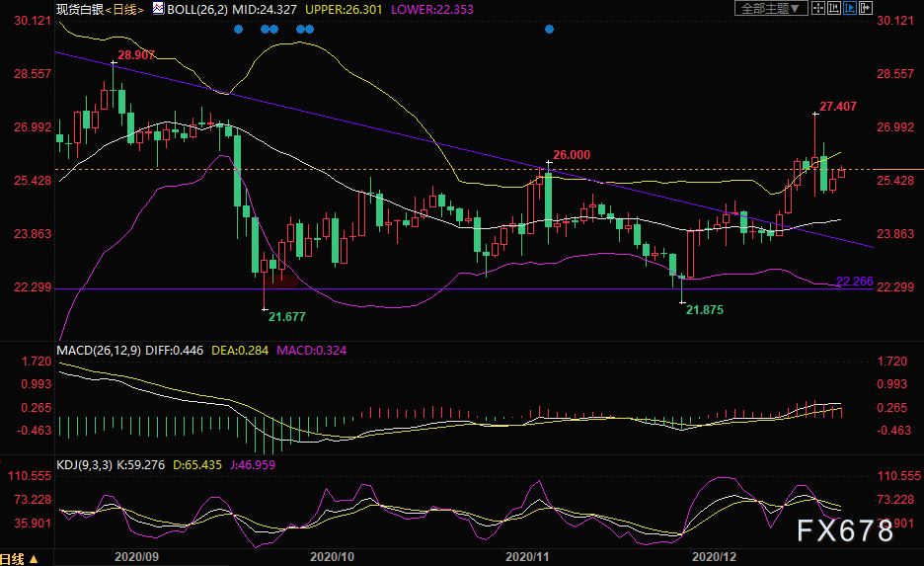924x566 pixels.
Task: Select the MACD(26,12,9) indicator label
Action: point(101,350)
